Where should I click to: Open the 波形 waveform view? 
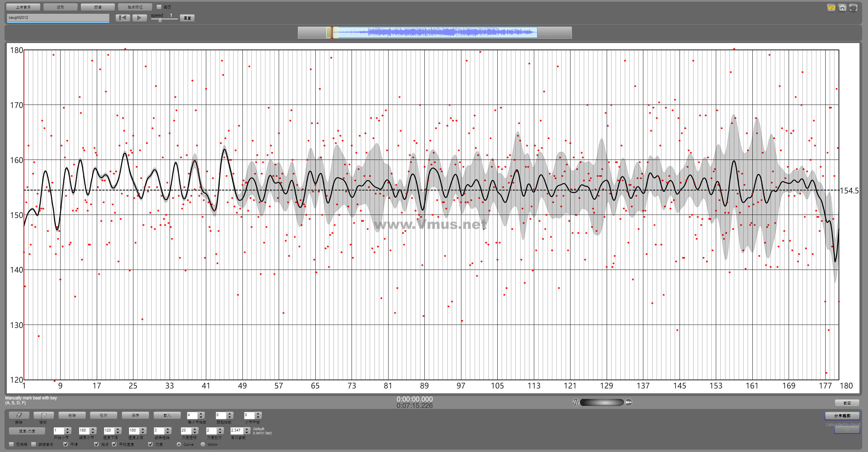[x=61, y=7]
